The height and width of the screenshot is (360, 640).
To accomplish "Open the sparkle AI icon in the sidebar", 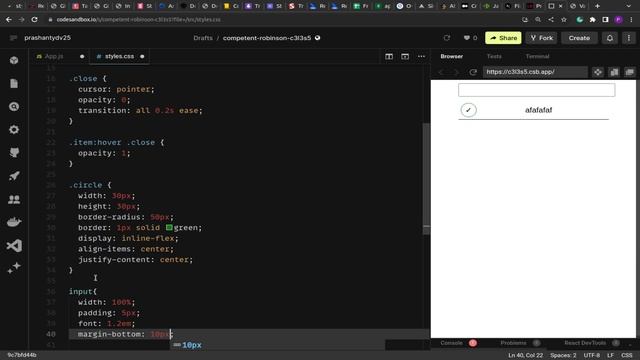I will tap(14, 268).
